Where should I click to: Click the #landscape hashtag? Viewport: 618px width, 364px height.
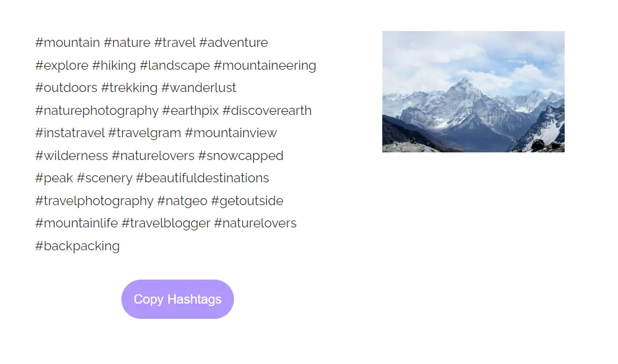pos(175,65)
